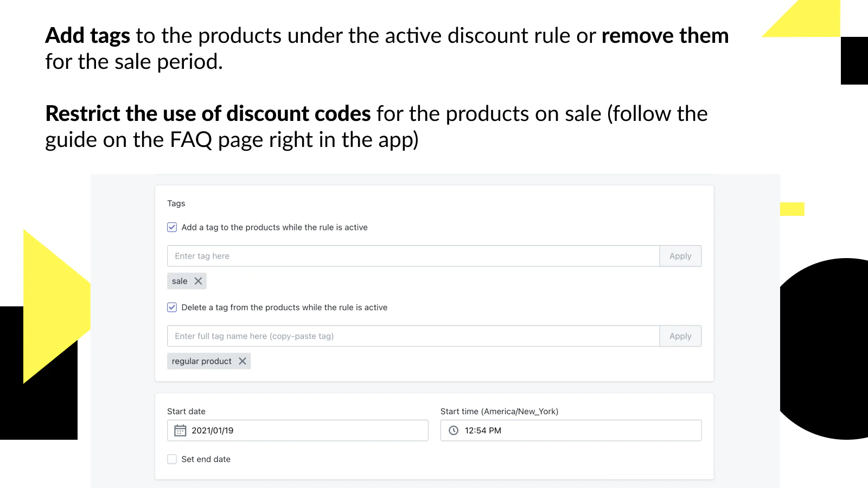Click the 'Tags' section heading
The height and width of the screenshot is (488, 868).
pyautogui.click(x=176, y=203)
